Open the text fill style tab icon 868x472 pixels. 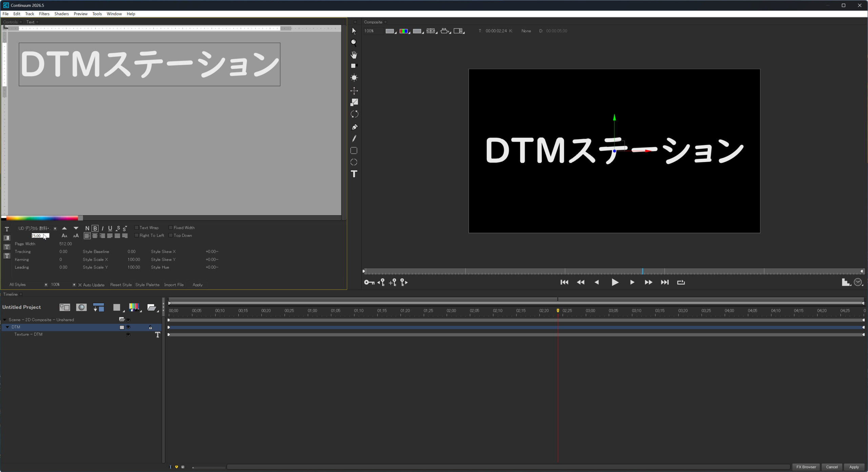(x=7, y=238)
